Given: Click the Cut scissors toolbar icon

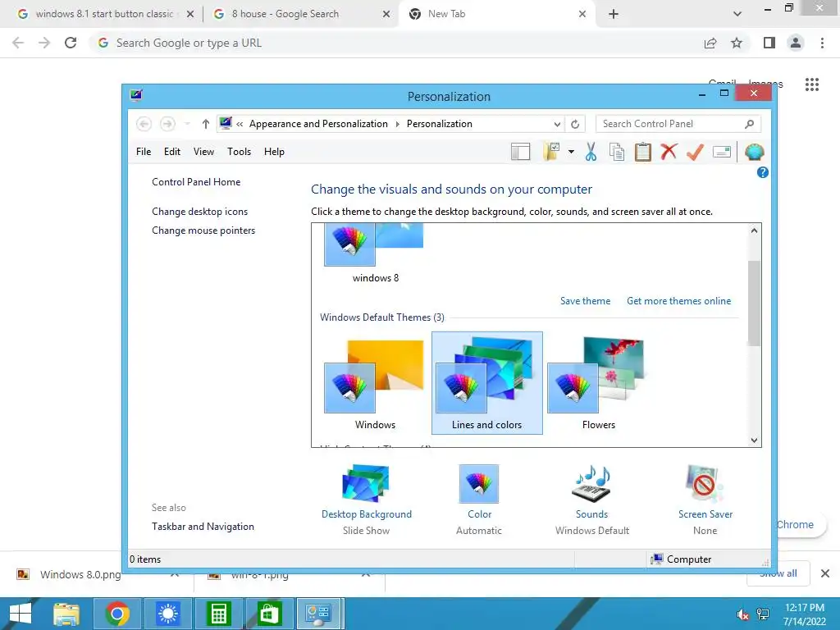Looking at the screenshot, I should [591, 152].
